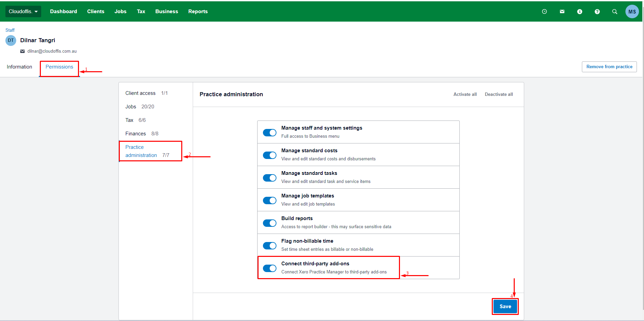Image resolution: width=644 pixels, height=321 pixels.
Task: Toggle Manage staff and system settings
Action: [270, 133]
